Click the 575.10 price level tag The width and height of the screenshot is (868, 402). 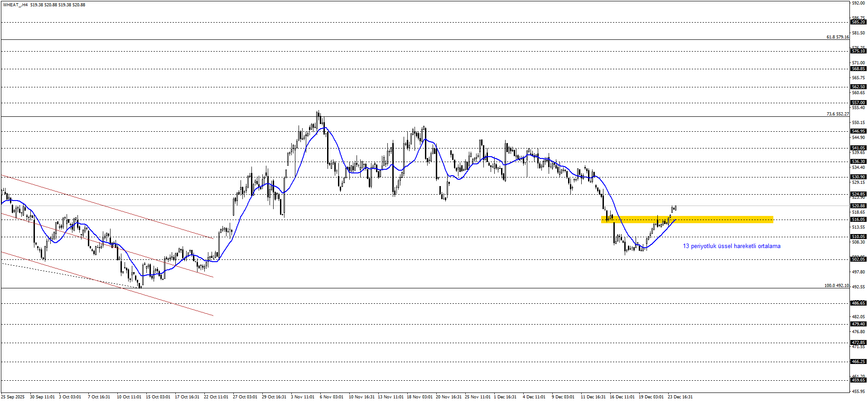pos(858,52)
